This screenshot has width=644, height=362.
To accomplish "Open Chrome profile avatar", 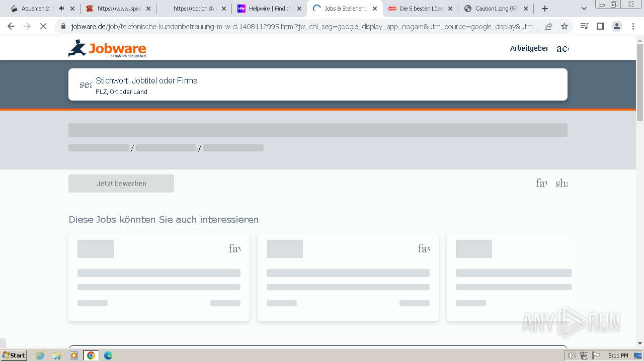I will pos(616,26).
